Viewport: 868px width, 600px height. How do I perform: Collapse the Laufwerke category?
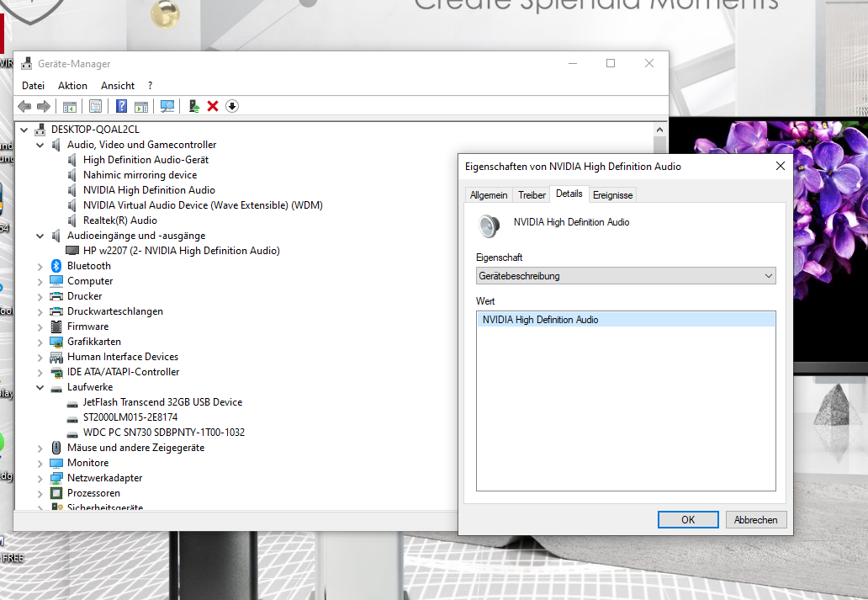click(x=40, y=387)
